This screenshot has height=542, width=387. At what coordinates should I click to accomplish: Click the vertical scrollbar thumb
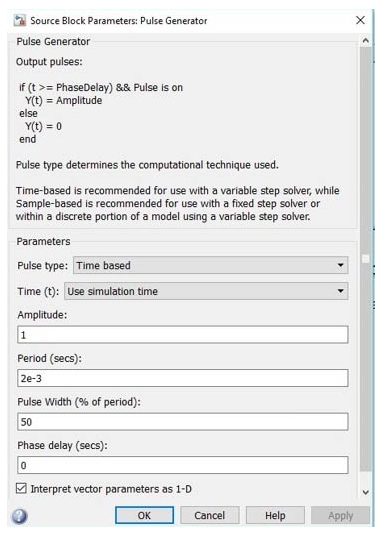[366, 259]
